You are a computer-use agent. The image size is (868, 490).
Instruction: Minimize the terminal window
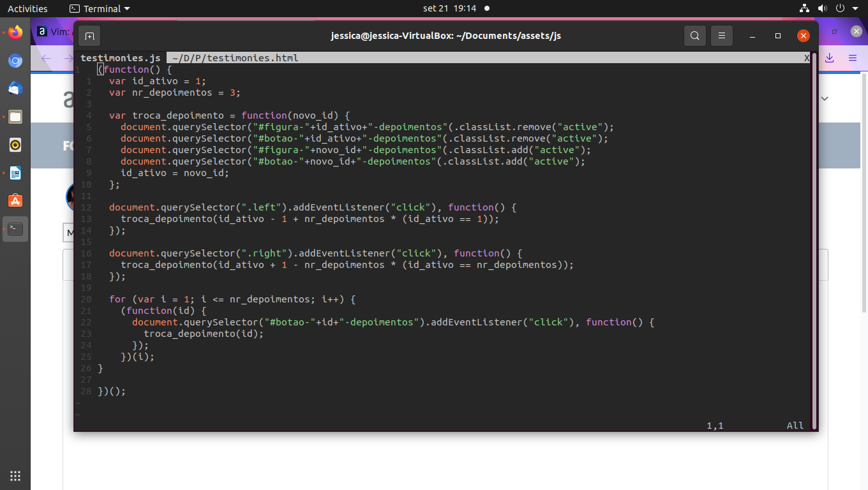coord(752,36)
